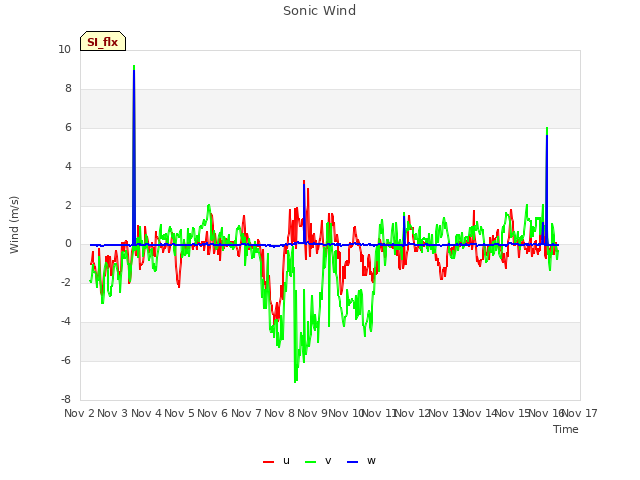Toggle the w series legend entry
This screenshot has width=640, height=480.
click(361, 461)
